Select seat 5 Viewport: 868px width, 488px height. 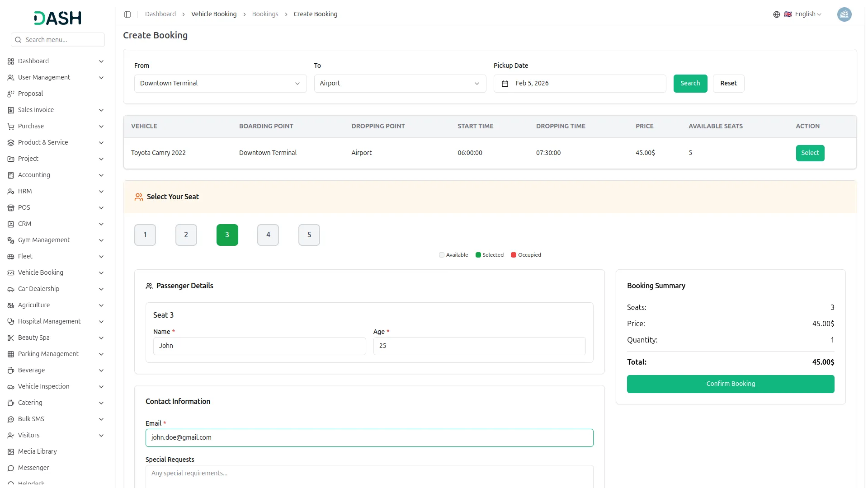click(309, 235)
